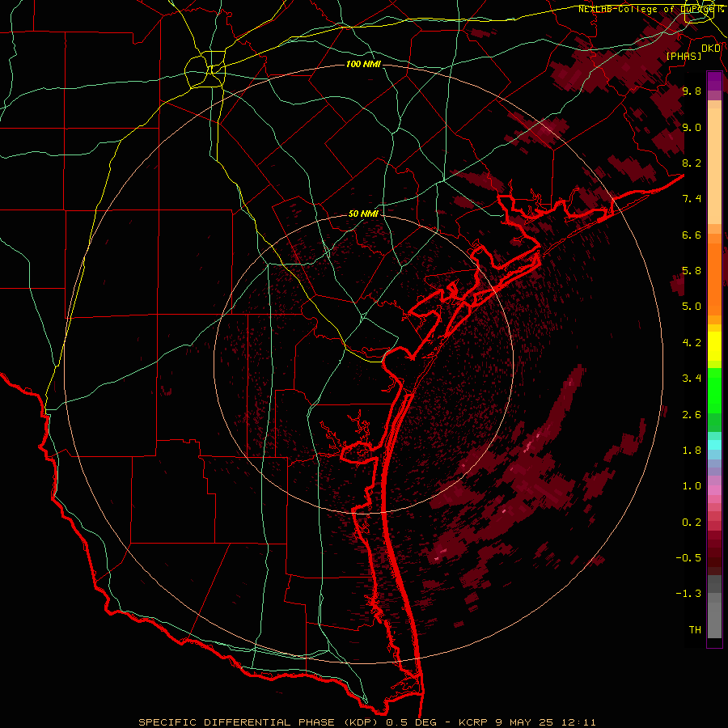Click the 1.0 value on the color scale

pos(692,486)
